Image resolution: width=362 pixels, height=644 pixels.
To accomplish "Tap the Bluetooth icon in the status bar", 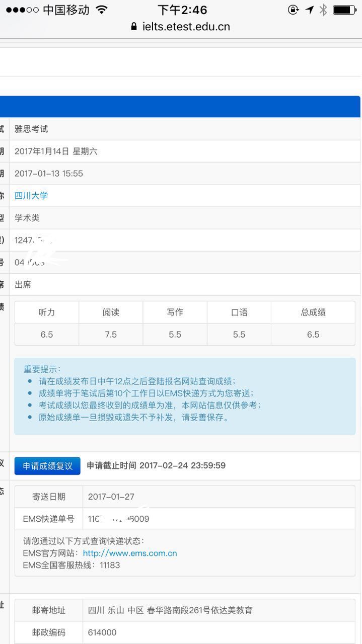I will click(x=323, y=10).
